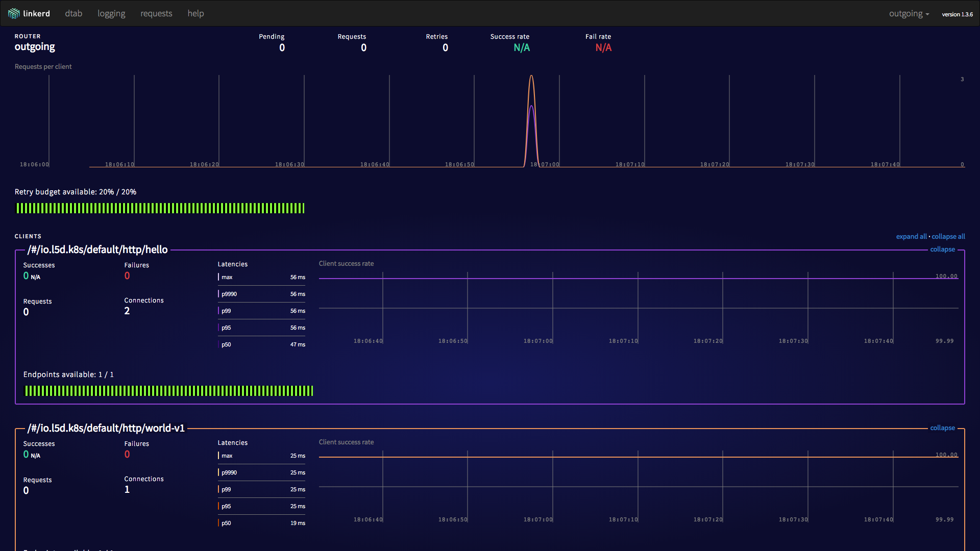Click the linkerd logo icon

(14, 13)
